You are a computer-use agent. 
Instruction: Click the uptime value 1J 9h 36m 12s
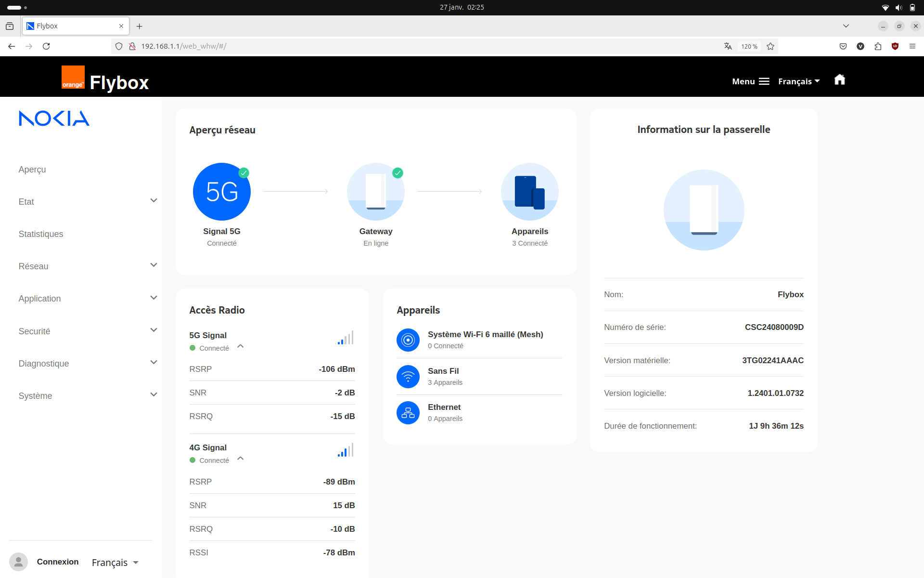coord(776,426)
